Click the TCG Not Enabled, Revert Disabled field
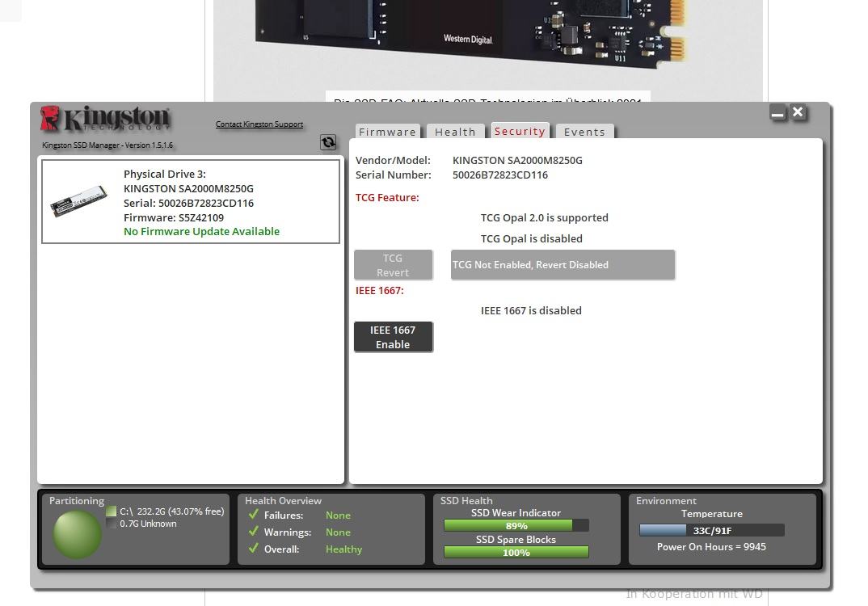The width and height of the screenshot is (868, 606). 563,264
